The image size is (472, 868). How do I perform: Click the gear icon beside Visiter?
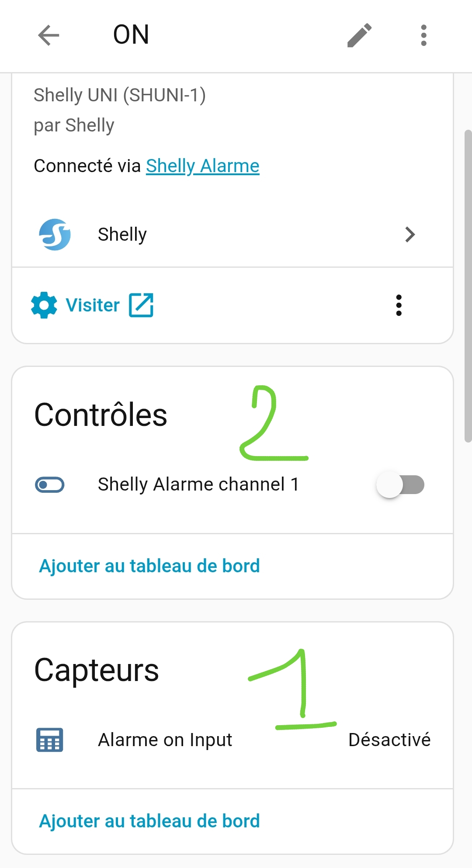coord(44,305)
